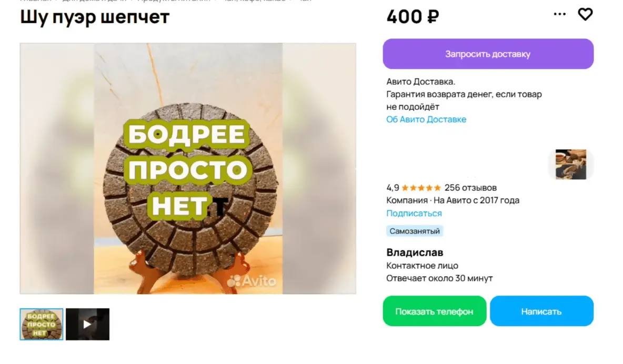Open the three-dot more options menu

point(560,15)
